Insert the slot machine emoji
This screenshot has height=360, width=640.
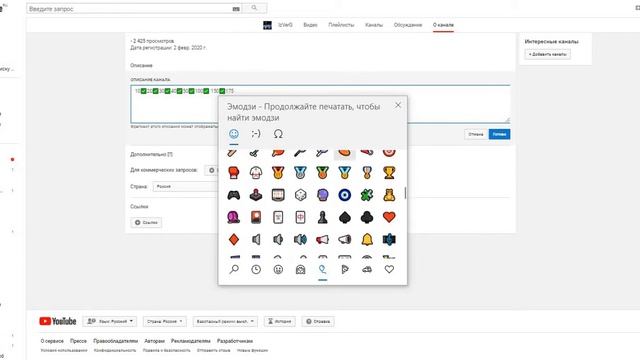278,195
